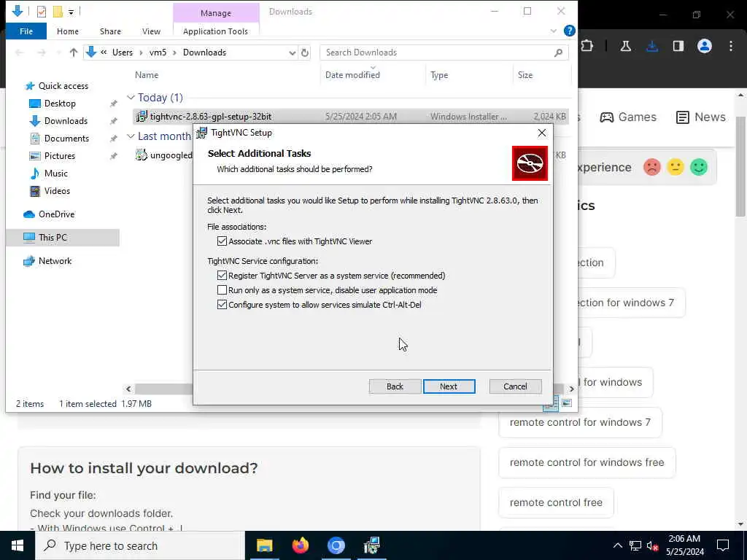This screenshot has height=560, width=747.
Task: Close the TightVNC Setup dialog
Action: click(x=542, y=133)
